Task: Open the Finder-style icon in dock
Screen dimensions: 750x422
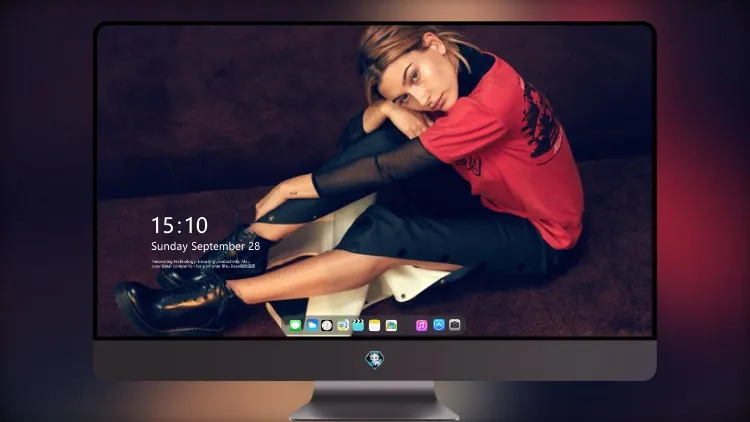Action: pos(343,325)
